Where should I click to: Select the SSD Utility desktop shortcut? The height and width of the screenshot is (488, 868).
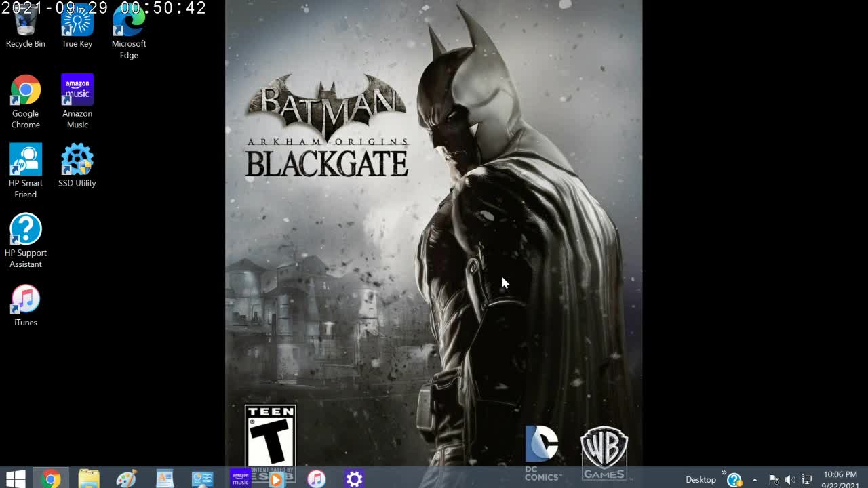point(77,165)
